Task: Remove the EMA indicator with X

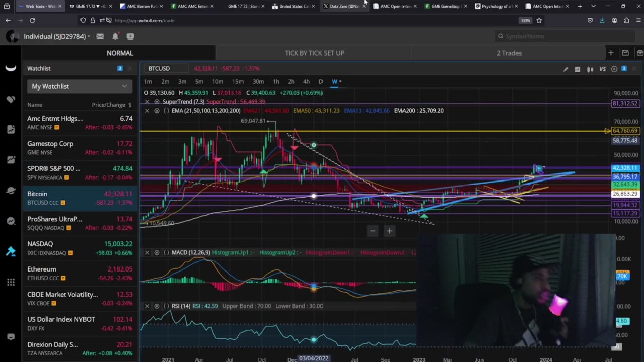Action: (147, 110)
